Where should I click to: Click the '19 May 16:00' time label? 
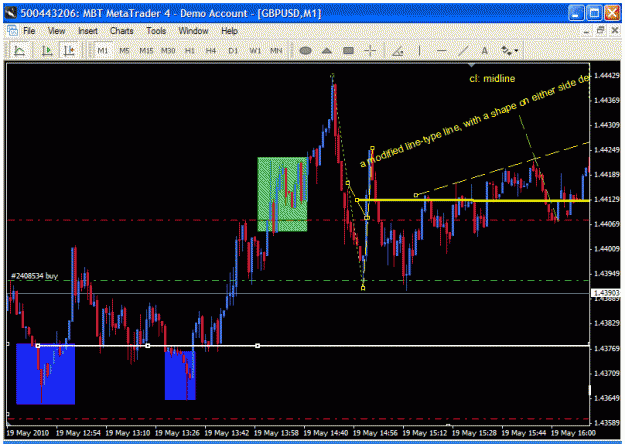point(573,433)
